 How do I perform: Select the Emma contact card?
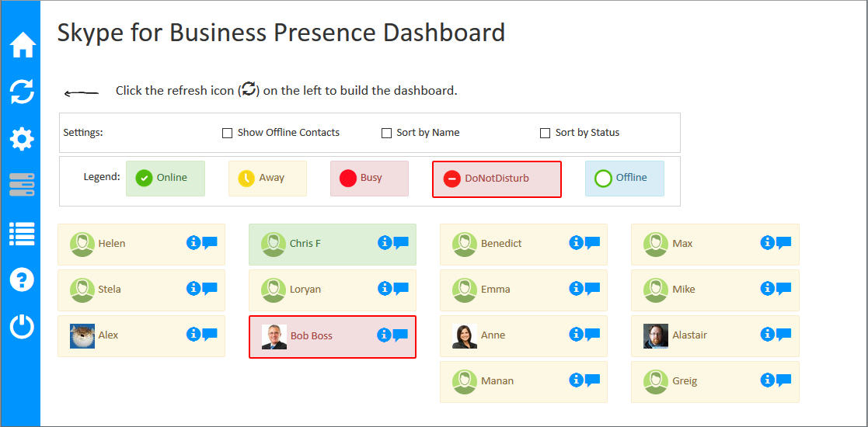point(523,290)
